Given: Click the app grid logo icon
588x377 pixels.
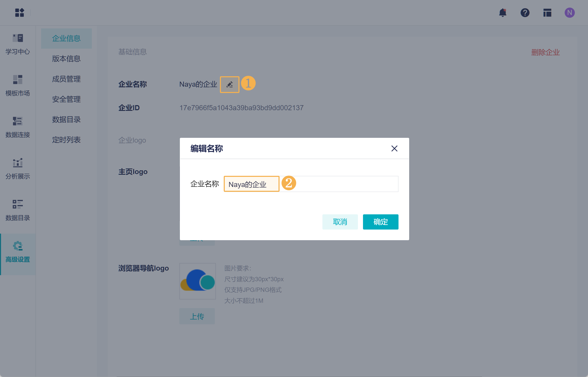Looking at the screenshot, I should click(20, 13).
